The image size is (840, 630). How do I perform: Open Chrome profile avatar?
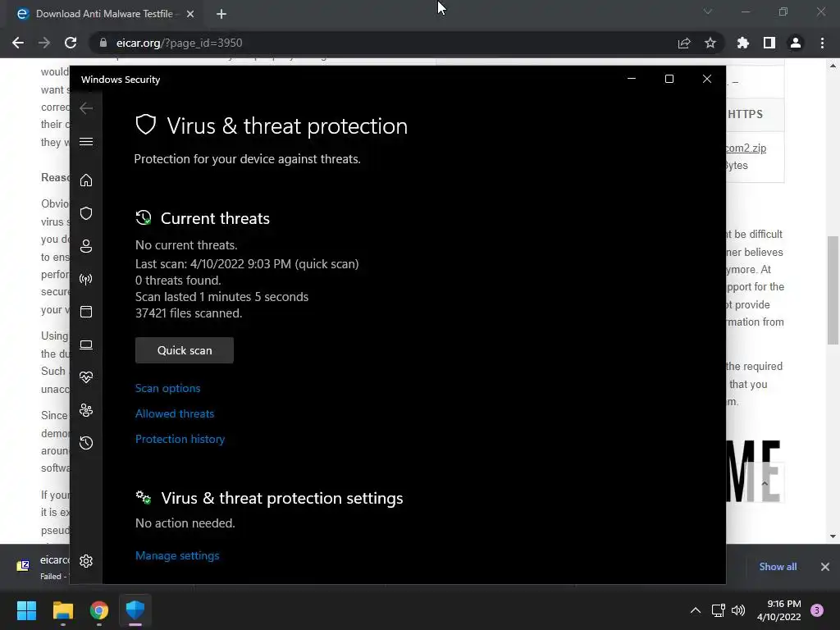[x=796, y=43]
